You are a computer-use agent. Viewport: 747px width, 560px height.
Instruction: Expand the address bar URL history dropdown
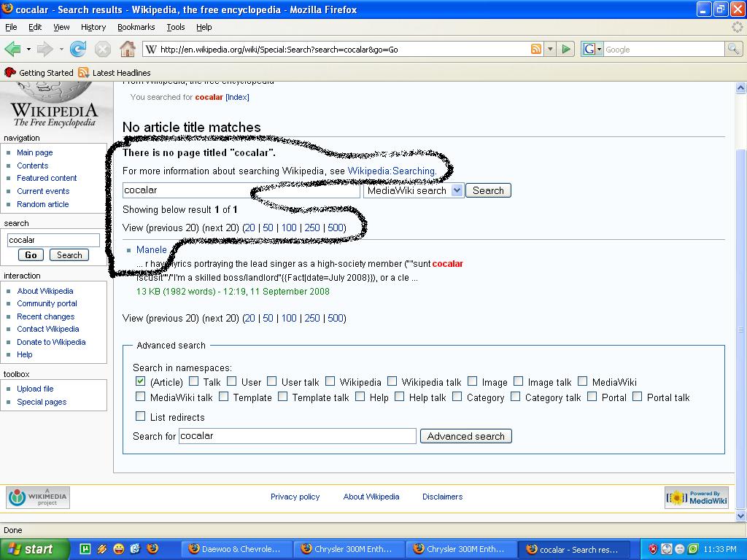tap(550, 49)
